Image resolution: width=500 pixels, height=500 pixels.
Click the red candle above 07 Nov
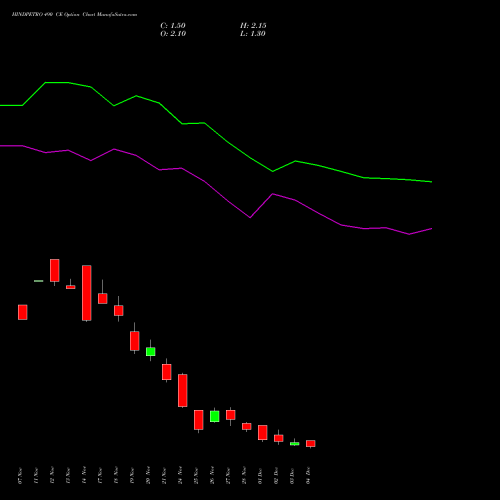coord(23,312)
